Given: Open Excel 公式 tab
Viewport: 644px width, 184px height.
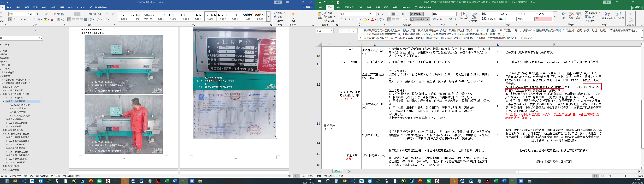Looking at the screenshot, I should 360,8.
